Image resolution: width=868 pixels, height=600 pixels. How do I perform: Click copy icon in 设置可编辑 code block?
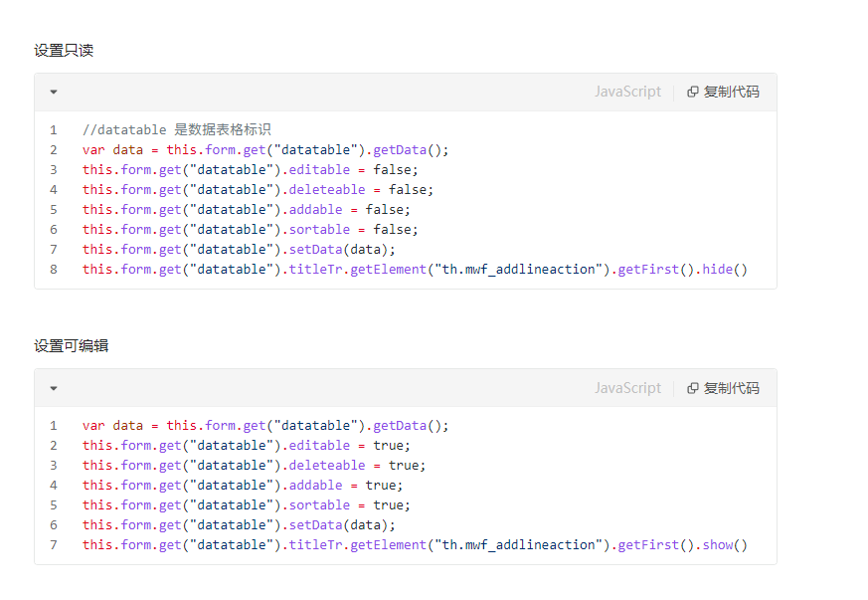point(693,388)
